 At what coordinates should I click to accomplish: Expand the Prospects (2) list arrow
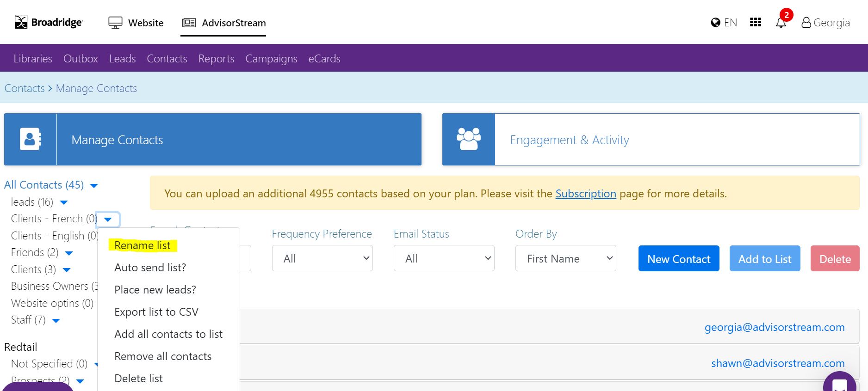80,381
